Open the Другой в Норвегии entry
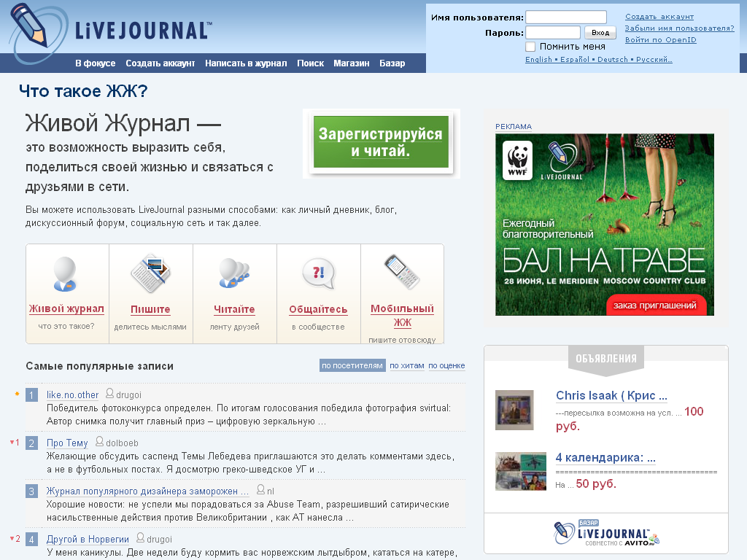Image resolution: width=747 pixels, height=560 pixels. click(88, 539)
